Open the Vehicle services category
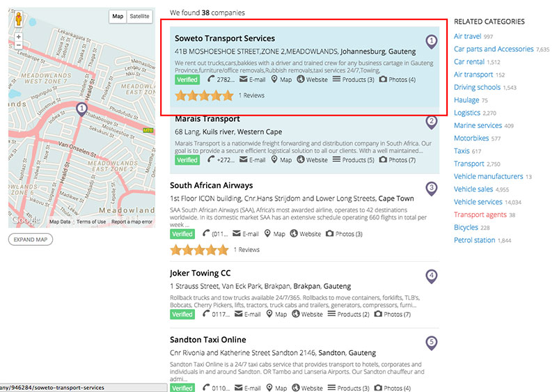The height and width of the screenshot is (392, 557). pos(478,202)
